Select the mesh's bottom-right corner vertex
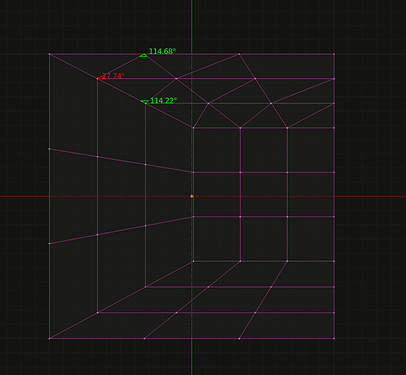 coord(334,339)
